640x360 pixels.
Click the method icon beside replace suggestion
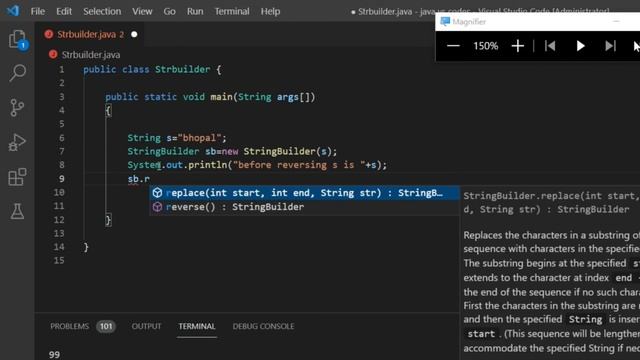click(x=157, y=193)
